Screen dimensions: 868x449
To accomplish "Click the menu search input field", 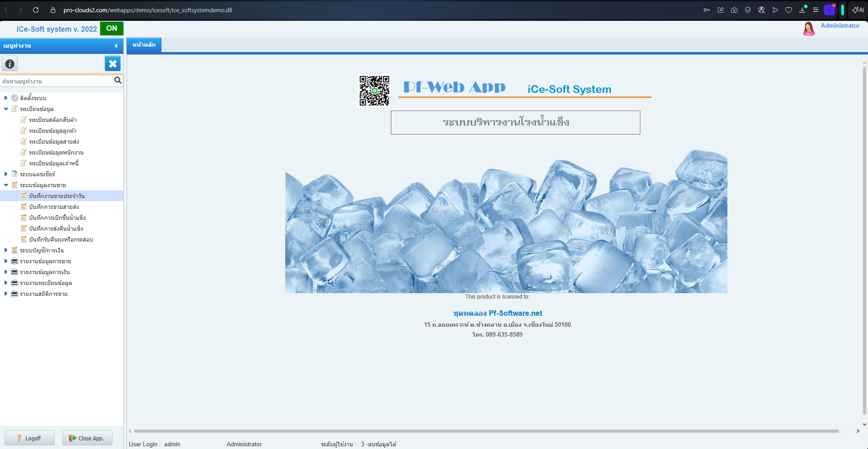I will click(x=57, y=81).
